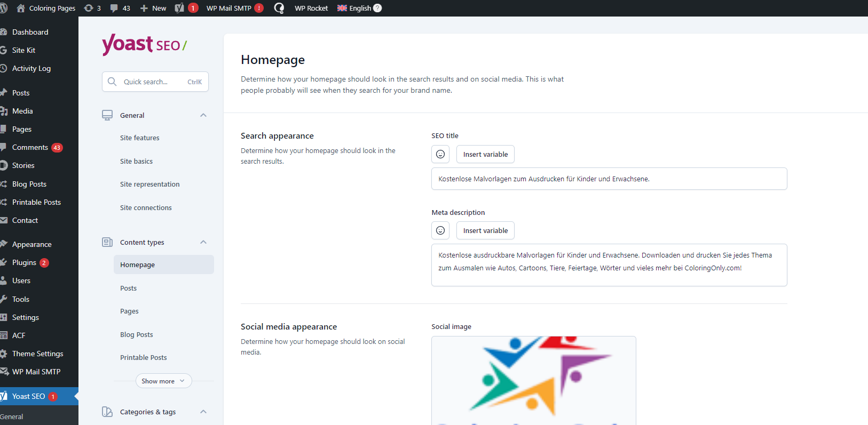Image resolution: width=868 pixels, height=425 pixels.
Task: Click Insert variable for SEO title
Action: (485, 154)
